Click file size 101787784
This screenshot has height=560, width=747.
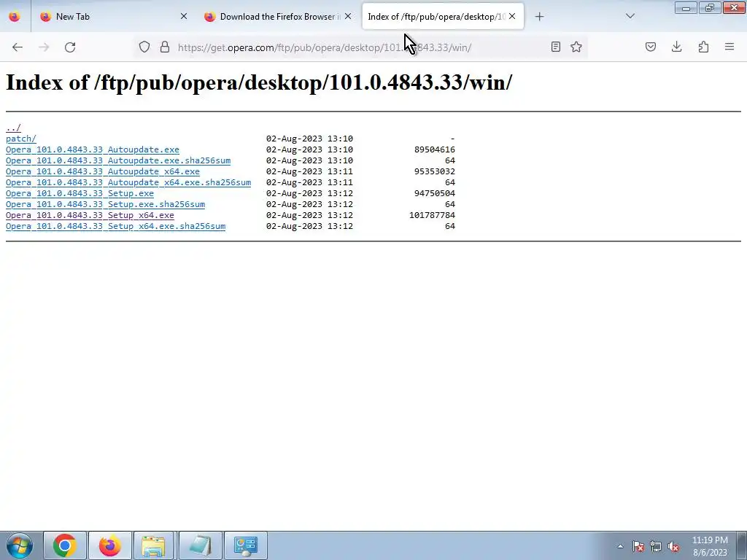coord(432,215)
